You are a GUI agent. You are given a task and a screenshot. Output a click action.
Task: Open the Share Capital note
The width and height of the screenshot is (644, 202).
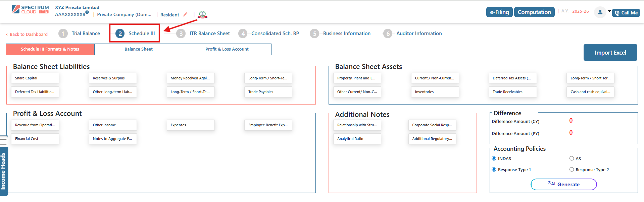pyautogui.click(x=35, y=78)
